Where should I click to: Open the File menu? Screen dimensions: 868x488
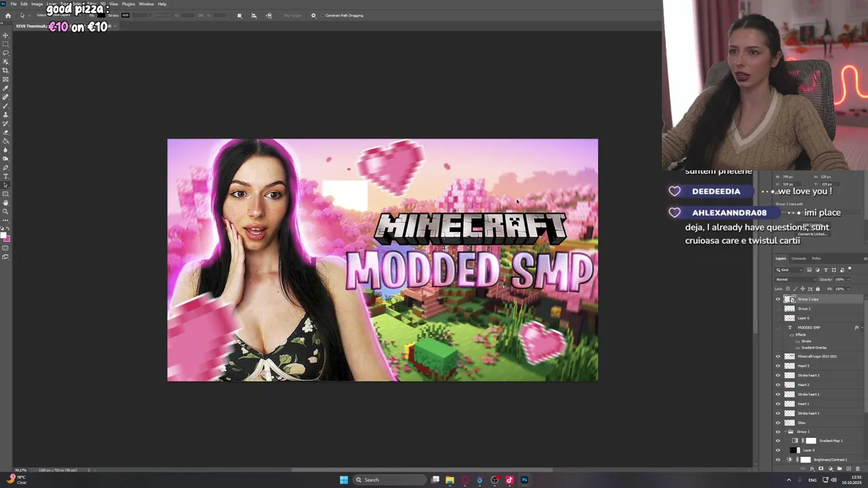pyautogui.click(x=14, y=4)
